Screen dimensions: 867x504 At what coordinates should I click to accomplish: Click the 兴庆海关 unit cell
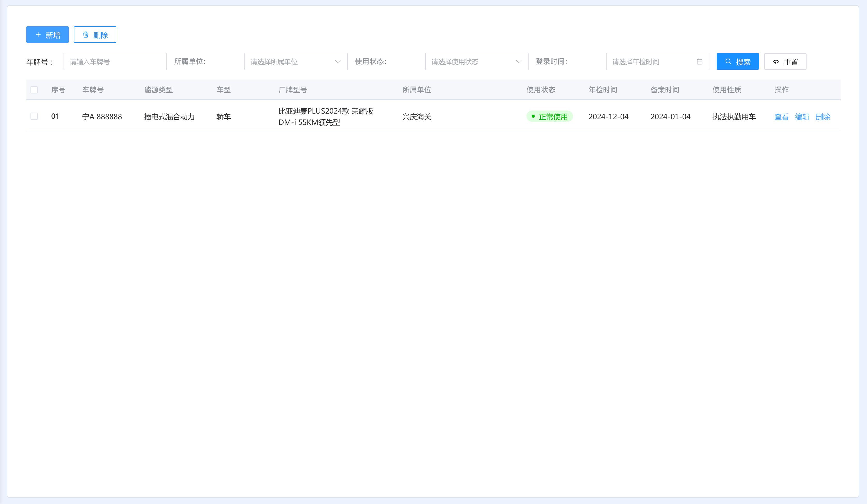pyautogui.click(x=417, y=117)
